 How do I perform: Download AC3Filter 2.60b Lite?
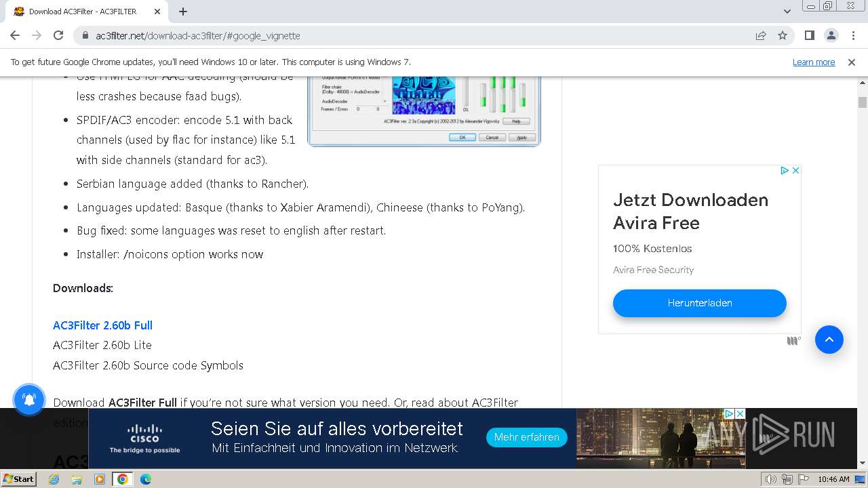point(102,345)
